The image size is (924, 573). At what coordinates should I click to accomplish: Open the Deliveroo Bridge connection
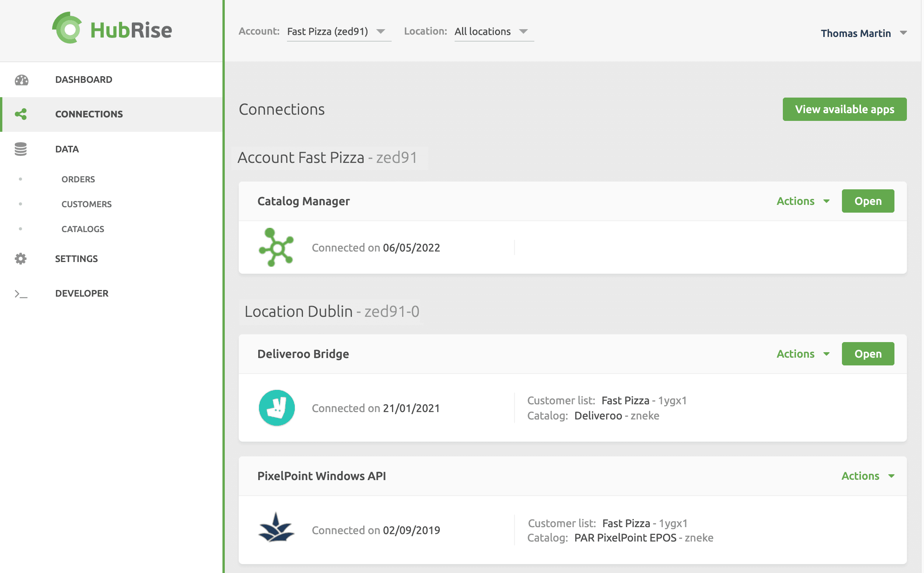point(868,354)
